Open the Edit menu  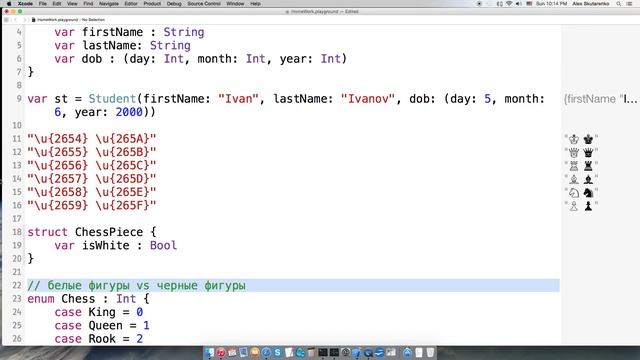[x=57, y=4]
